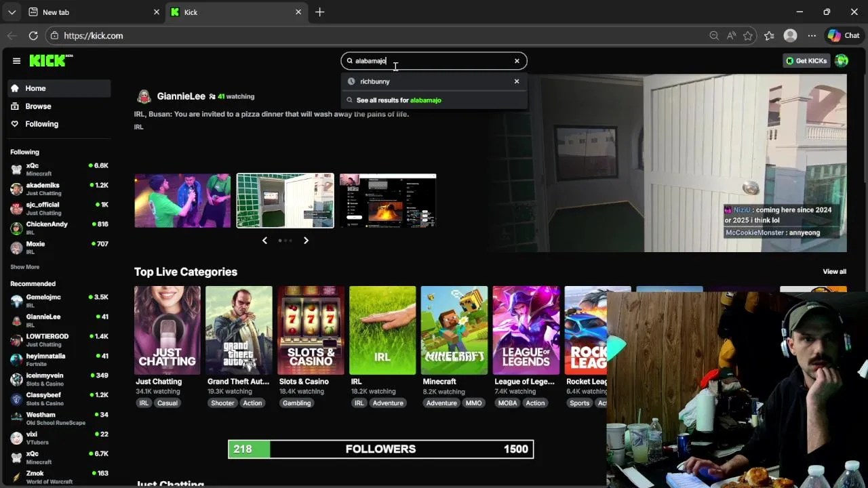Open browser Settings and more menu
Image resolution: width=868 pixels, height=488 pixels.
click(812, 36)
